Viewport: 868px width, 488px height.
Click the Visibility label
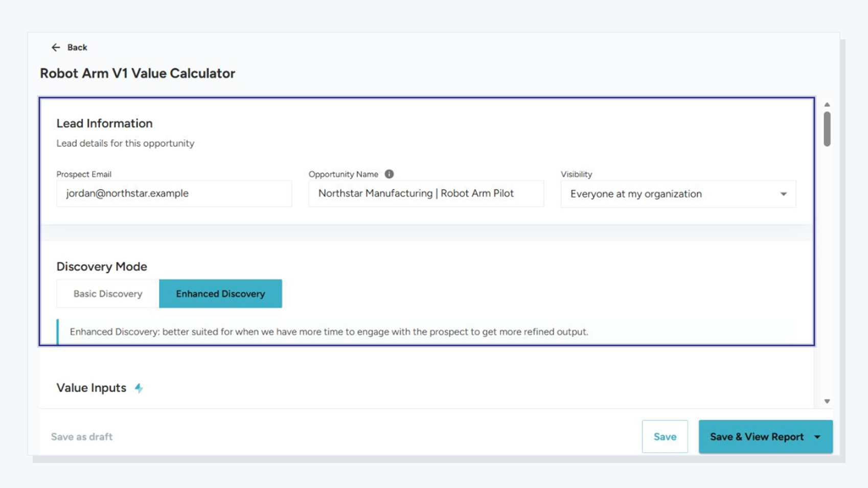pos(576,174)
